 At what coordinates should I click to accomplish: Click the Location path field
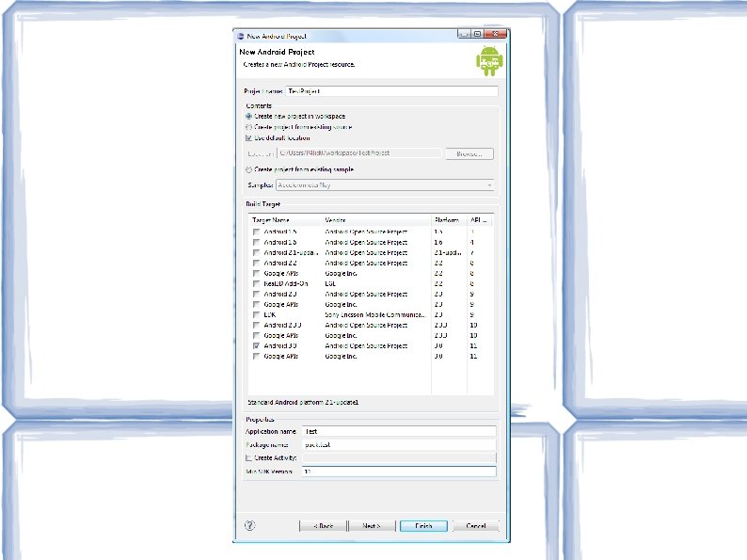(358, 153)
